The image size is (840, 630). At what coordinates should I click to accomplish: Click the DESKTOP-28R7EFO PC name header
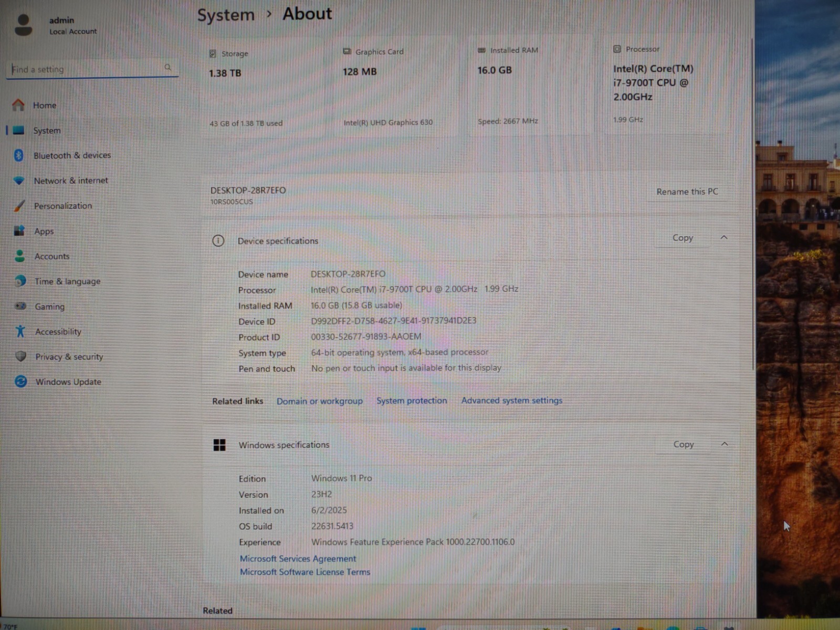248,190
